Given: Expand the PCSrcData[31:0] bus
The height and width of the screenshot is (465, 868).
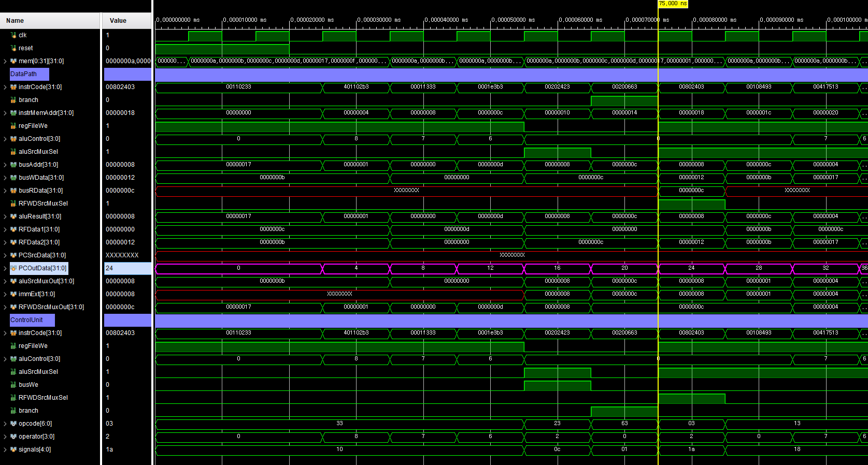Looking at the screenshot, I should pos(5,255).
